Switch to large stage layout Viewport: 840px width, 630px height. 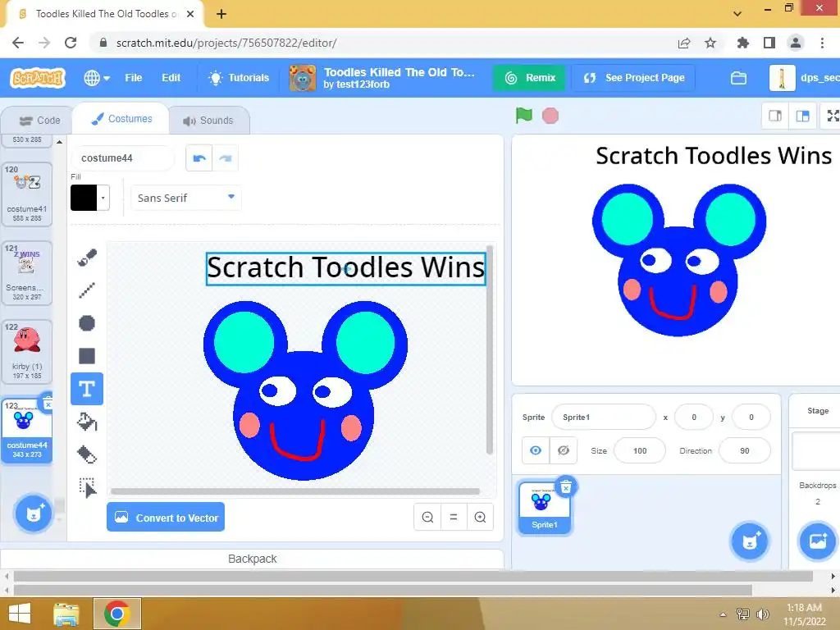click(802, 116)
